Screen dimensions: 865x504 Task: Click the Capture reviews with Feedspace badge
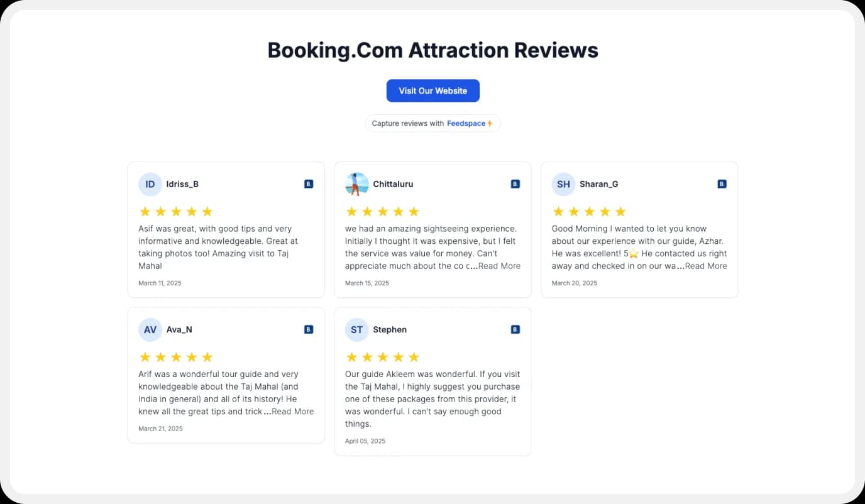click(432, 123)
